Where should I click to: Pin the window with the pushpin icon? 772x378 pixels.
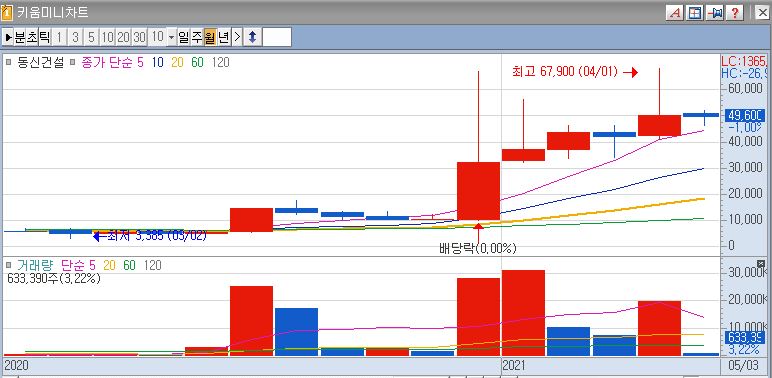click(x=714, y=13)
